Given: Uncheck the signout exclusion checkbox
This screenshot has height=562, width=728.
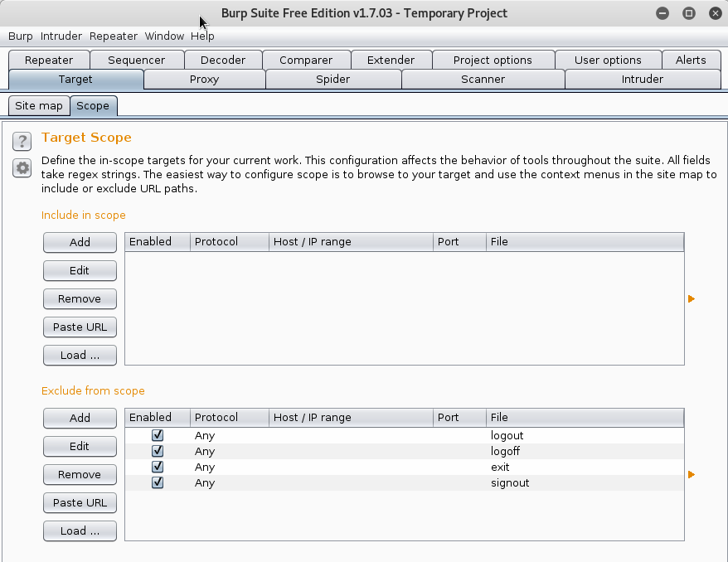Looking at the screenshot, I should click(x=158, y=482).
